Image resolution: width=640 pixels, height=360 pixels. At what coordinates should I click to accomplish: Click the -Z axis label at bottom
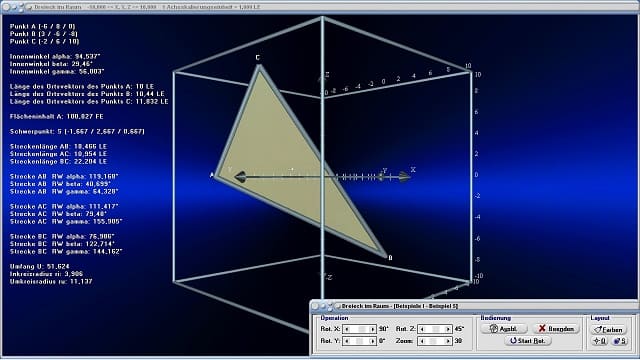click(328, 277)
